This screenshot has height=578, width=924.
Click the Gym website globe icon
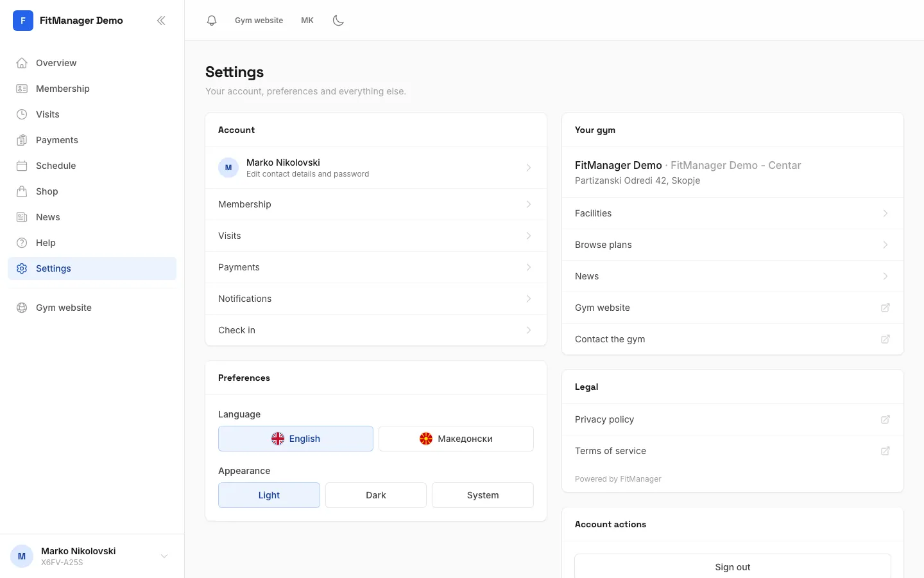pyautogui.click(x=22, y=308)
